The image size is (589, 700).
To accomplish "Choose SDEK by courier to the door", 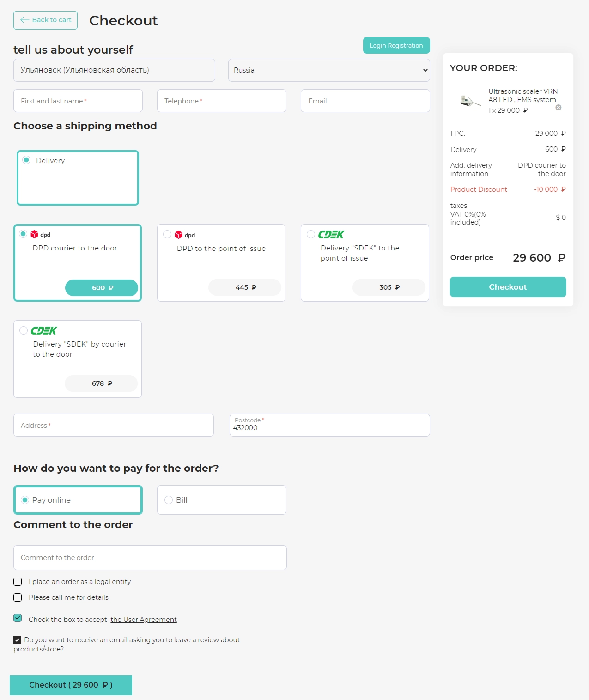I will pyautogui.click(x=24, y=331).
